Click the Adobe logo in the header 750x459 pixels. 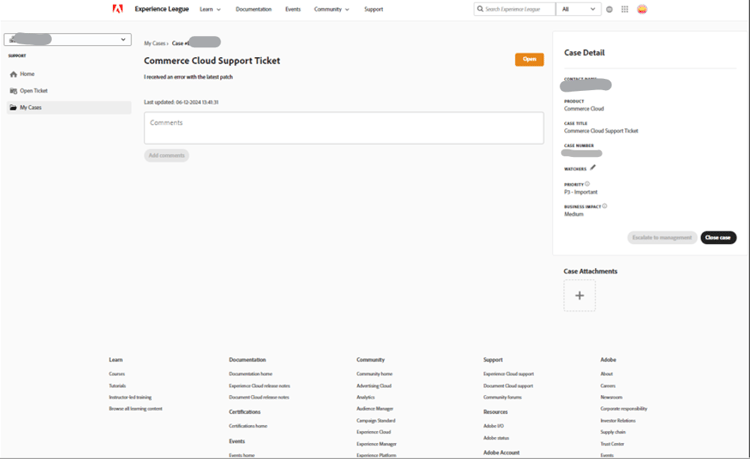point(118,9)
